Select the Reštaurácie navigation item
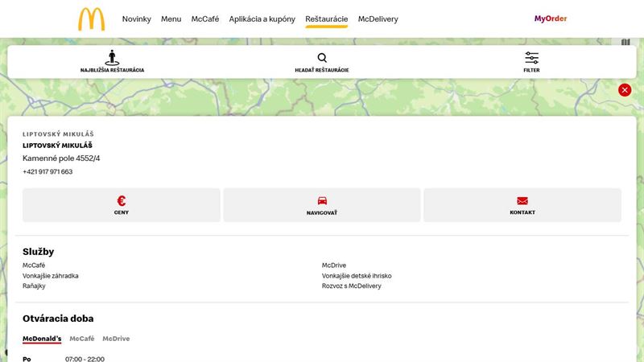Image resolution: width=644 pixels, height=362 pixels. click(327, 19)
